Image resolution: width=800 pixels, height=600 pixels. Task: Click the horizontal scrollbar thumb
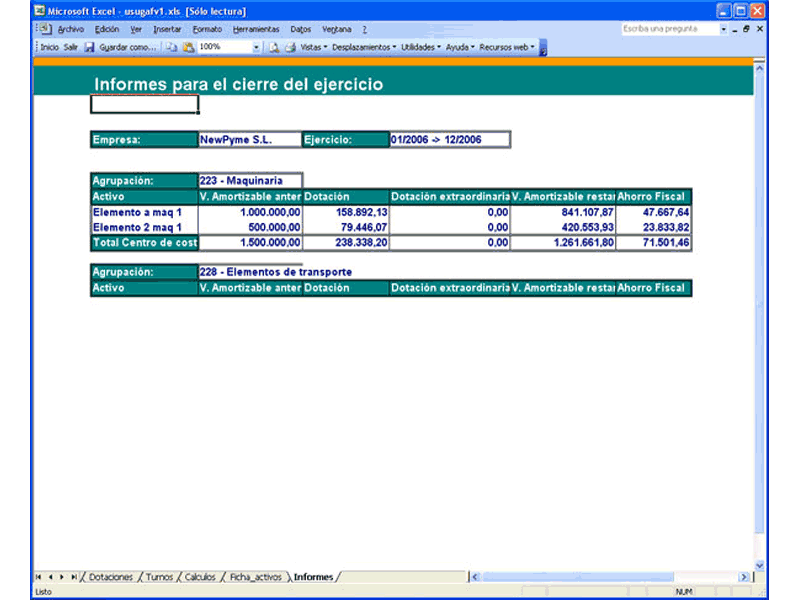tap(578, 577)
